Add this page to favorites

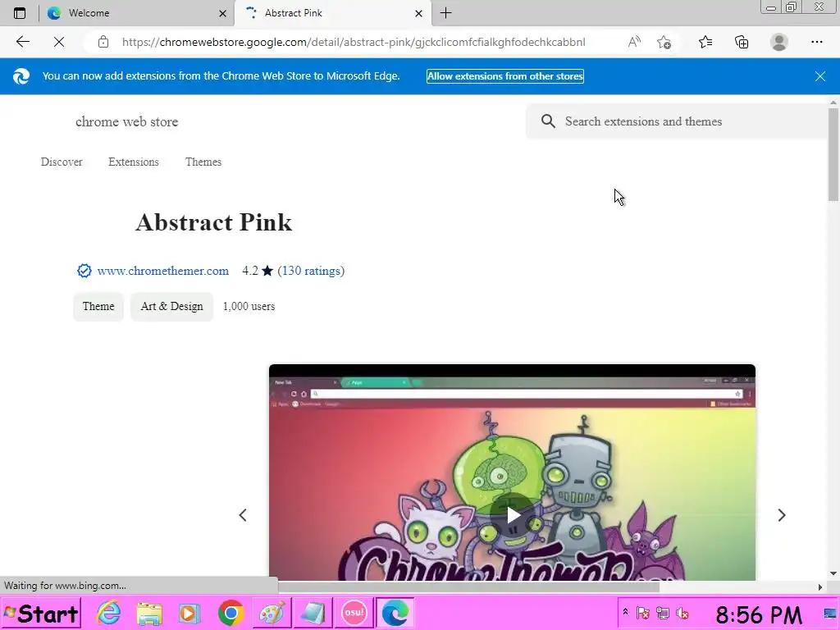point(664,42)
